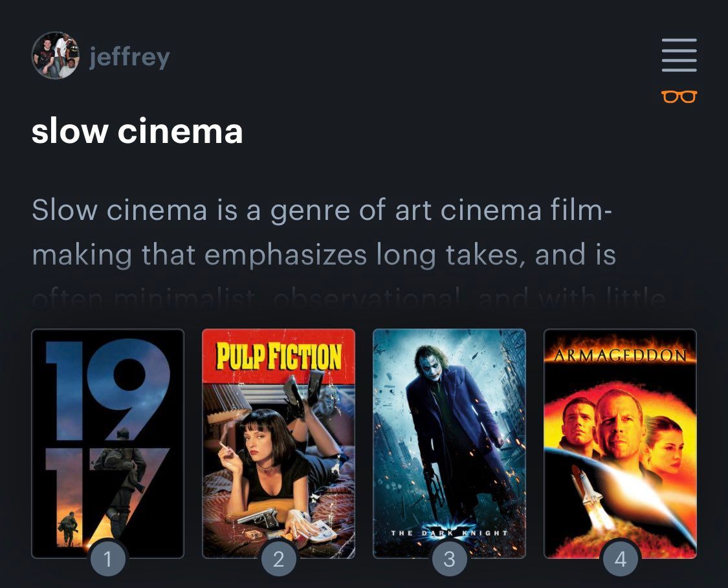Screen dimensions: 728x588
Task: Click the yellow Pulp Fiction title text
Action: (x=278, y=356)
